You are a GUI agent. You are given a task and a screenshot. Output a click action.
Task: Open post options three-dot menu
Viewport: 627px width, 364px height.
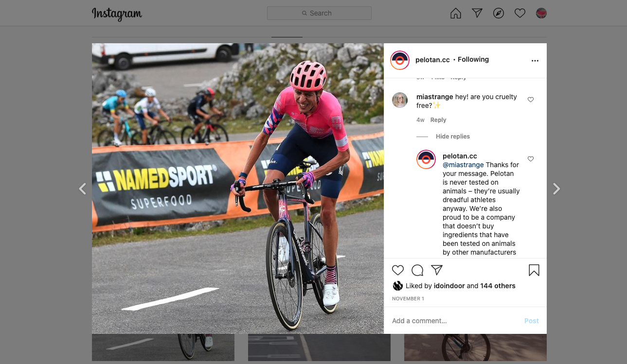click(x=535, y=61)
